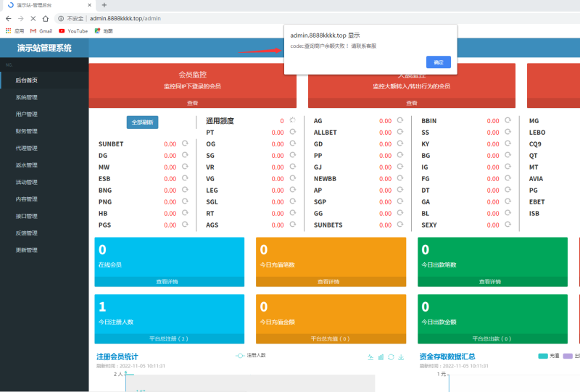Refresh the FG balance
This screenshot has width=580, height=392.
508,178
